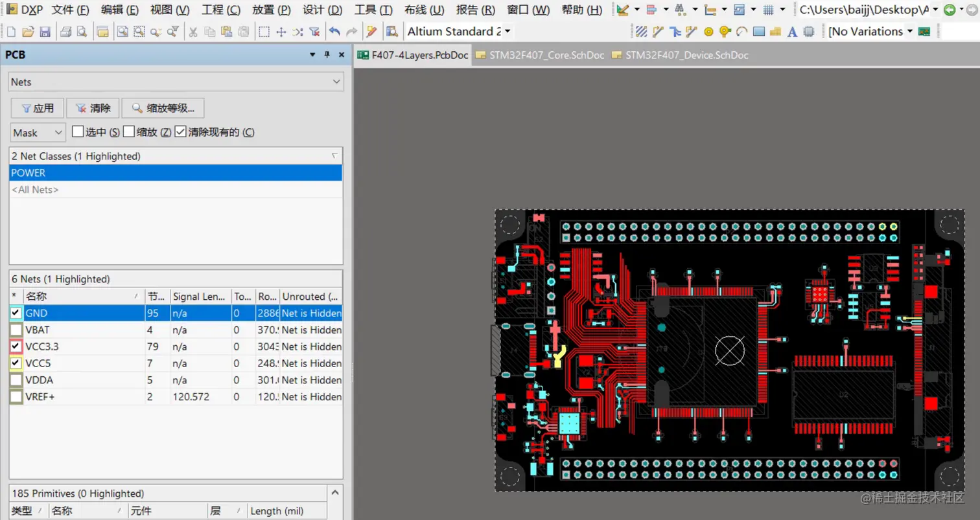Check the VDDA net color checkbox
Viewport: 980px width, 520px height.
click(x=16, y=380)
